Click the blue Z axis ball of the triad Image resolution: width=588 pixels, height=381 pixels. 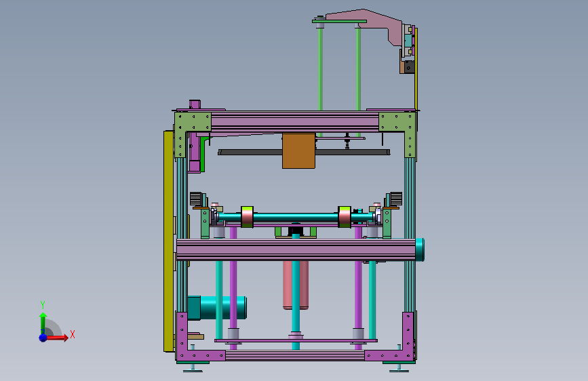(43, 338)
